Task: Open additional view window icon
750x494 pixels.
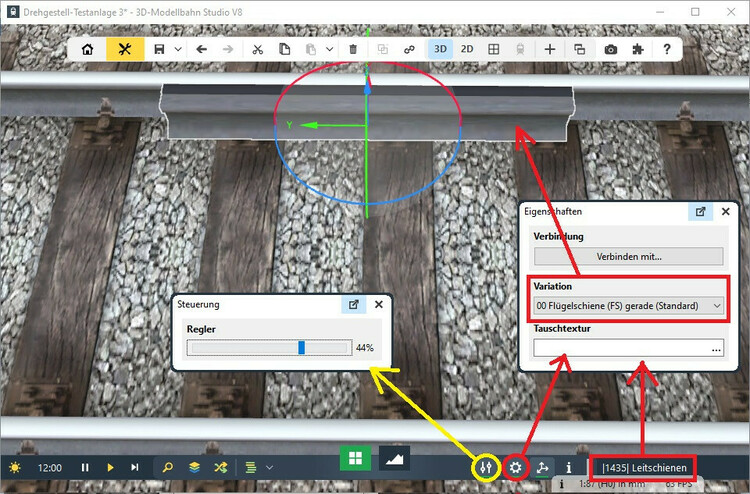Action: pyautogui.click(x=579, y=49)
